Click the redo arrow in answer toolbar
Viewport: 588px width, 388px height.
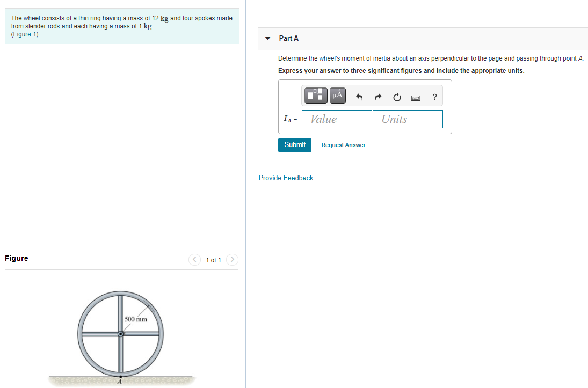point(378,96)
